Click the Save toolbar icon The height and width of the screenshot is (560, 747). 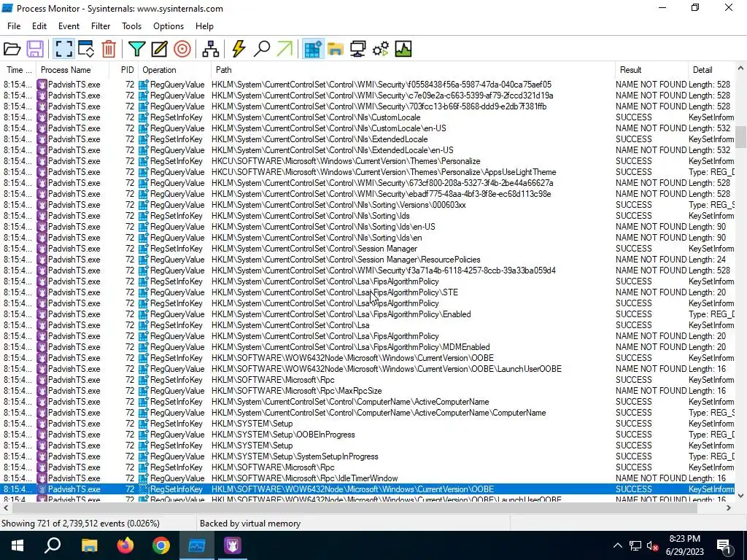(x=35, y=49)
